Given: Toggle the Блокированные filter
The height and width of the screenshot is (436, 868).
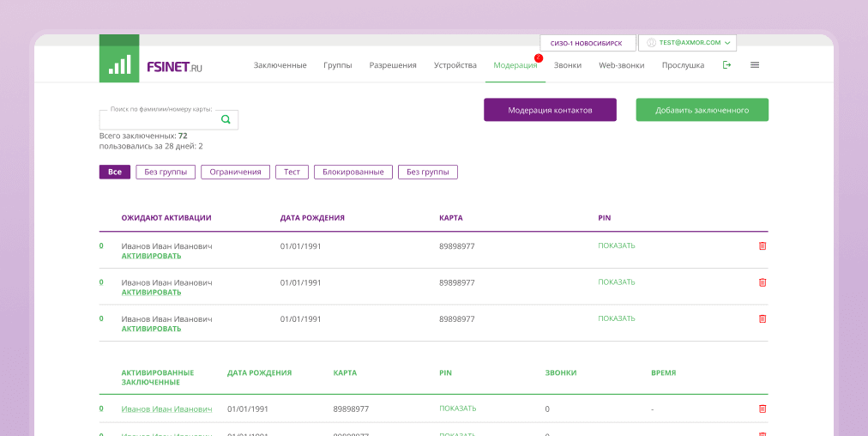Looking at the screenshot, I should [353, 173].
